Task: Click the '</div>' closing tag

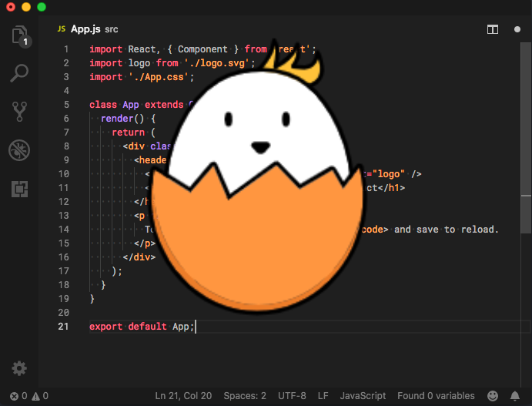Action: click(139, 257)
